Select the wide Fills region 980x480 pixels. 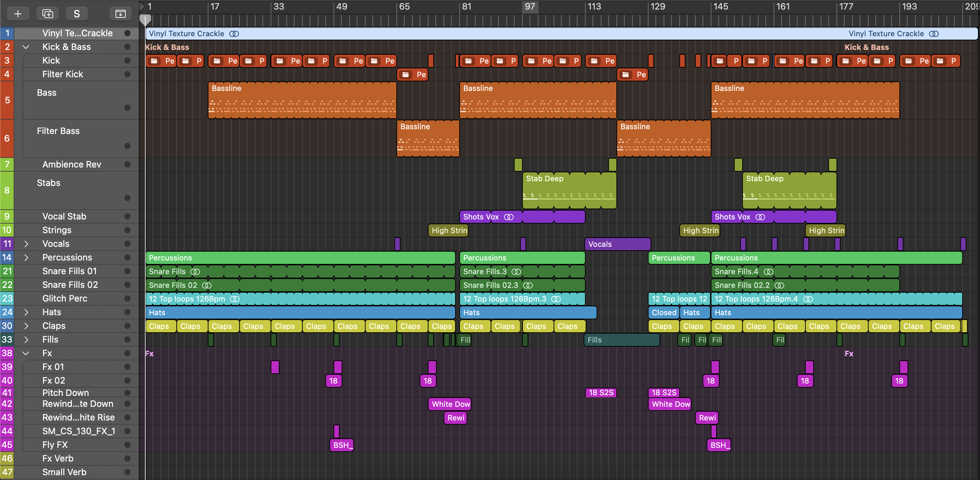tap(622, 340)
